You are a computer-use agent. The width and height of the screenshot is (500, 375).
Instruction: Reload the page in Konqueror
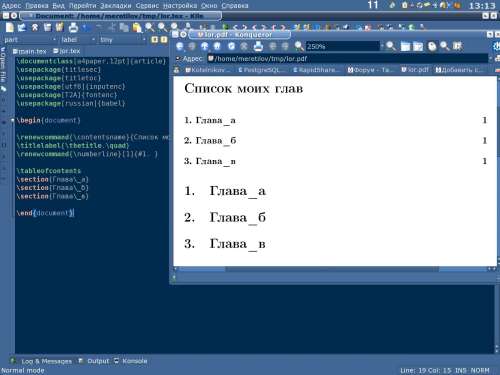coord(231,46)
